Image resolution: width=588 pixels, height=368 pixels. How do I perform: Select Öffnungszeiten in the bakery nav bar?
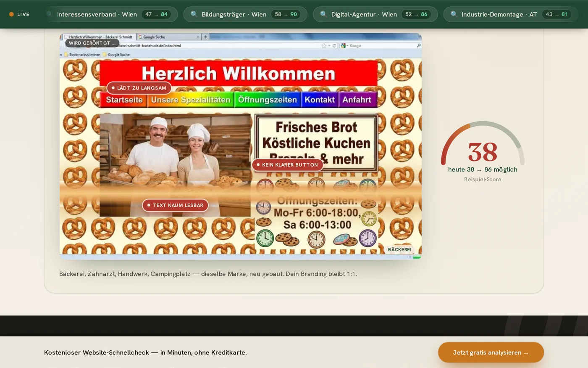[x=268, y=100]
